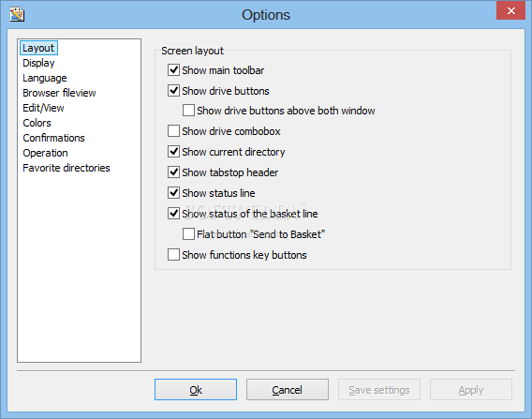Switch to Favorite directories page
Viewport: 532px width, 419px height.
pos(66,168)
